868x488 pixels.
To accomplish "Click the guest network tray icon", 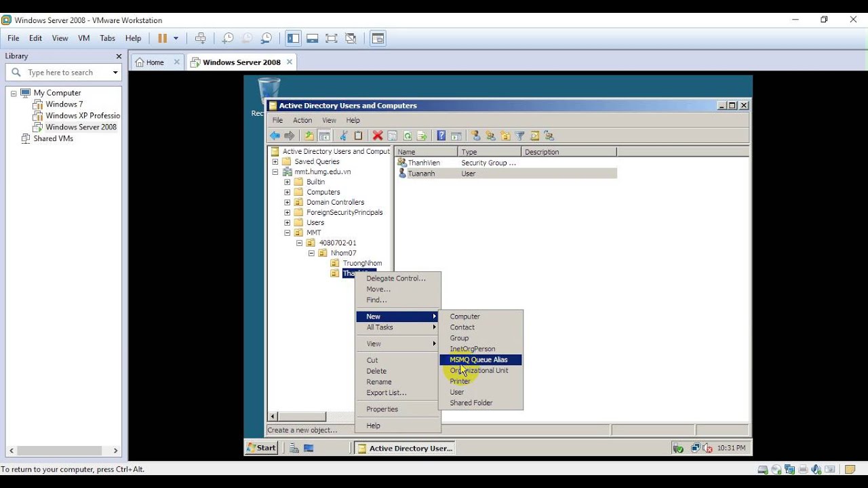I will (696, 448).
